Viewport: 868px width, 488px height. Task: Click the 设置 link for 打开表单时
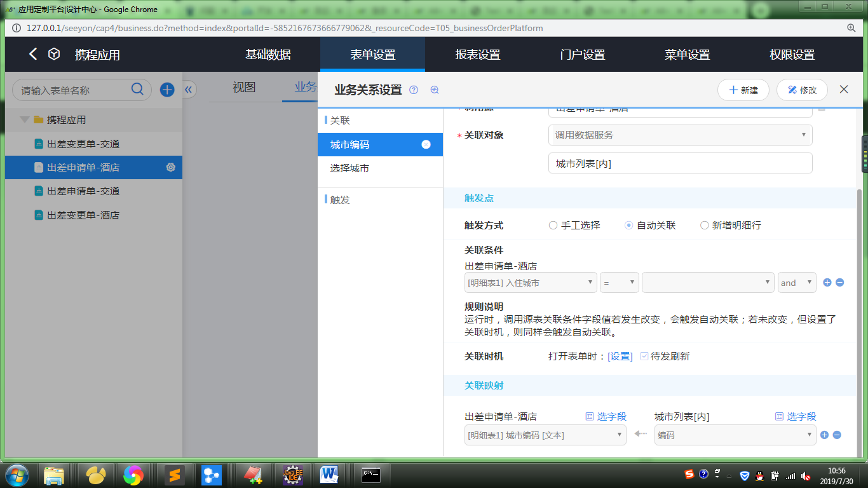620,356
